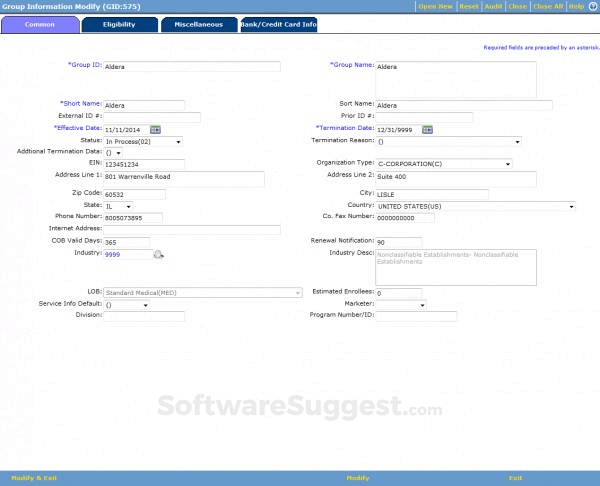Screen dimensions: 600x486
Task: Click the Address Line 1 field
Action: (184, 179)
